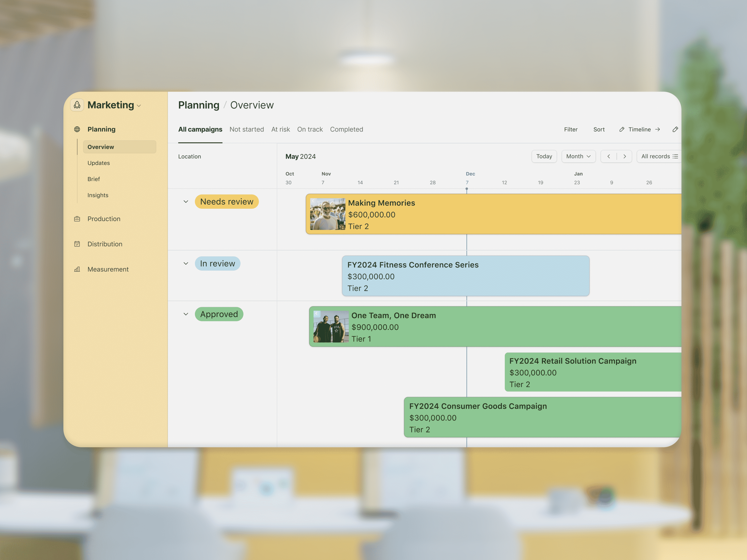Click the briefcase icon for Production

coord(77,219)
